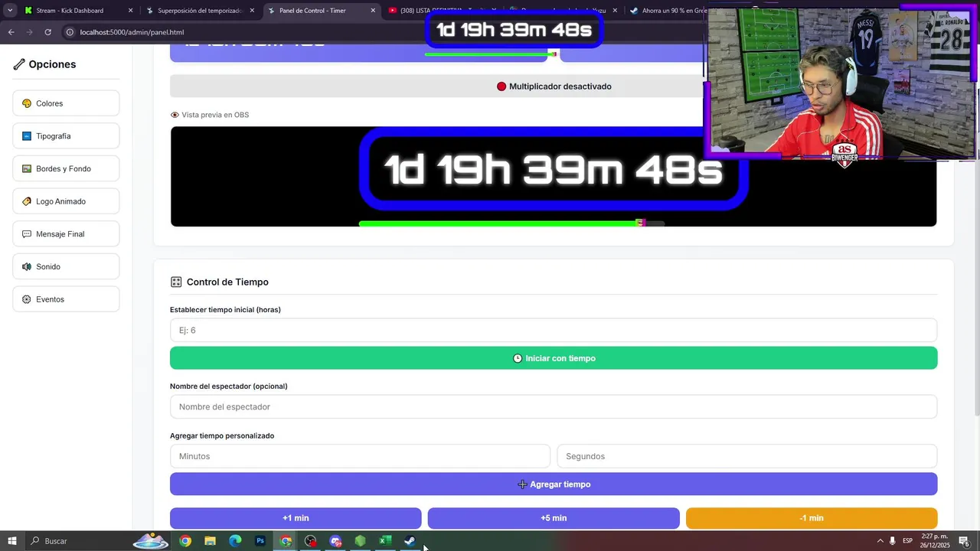Click the active Chrome icon right of Photoshop
Image resolution: width=980 pixels, height=551 pixels.
(x=286, y=541)
